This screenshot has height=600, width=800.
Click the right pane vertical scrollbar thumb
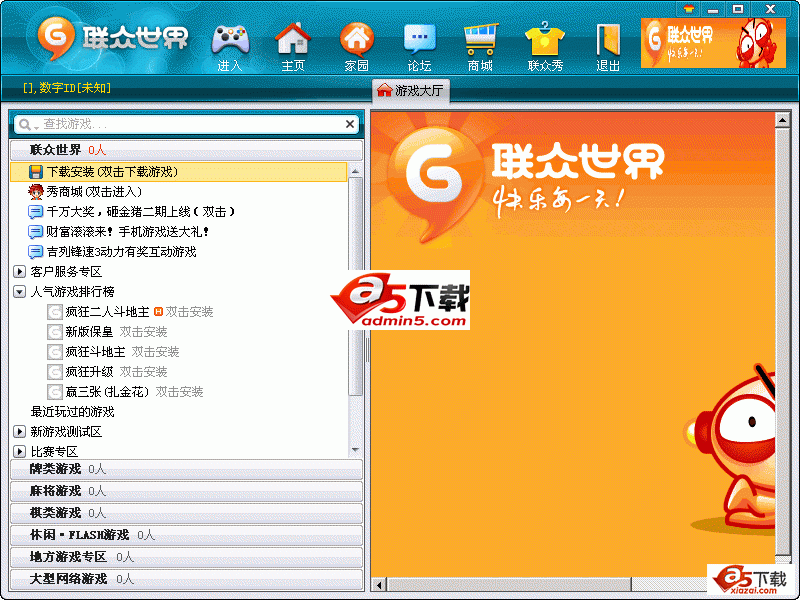click(x=782, y=341)
